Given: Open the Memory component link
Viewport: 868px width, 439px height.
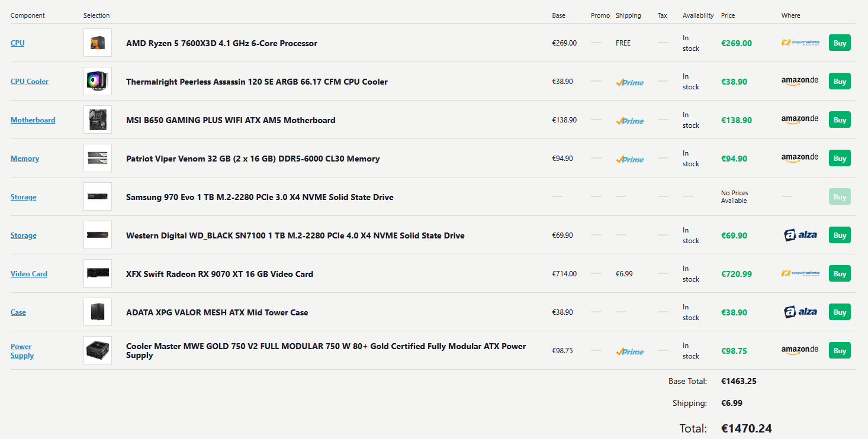Looking at the screenshot, I should (x=25, y=159).
